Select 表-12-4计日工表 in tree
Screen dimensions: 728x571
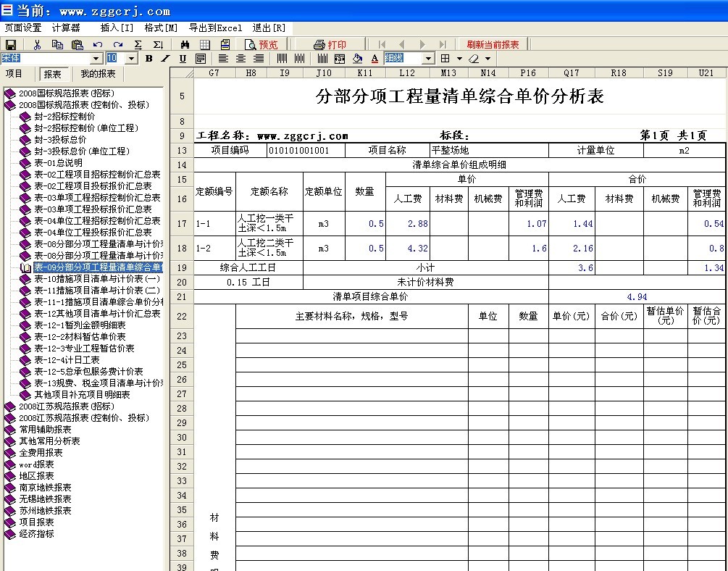(x=67, y=360)
